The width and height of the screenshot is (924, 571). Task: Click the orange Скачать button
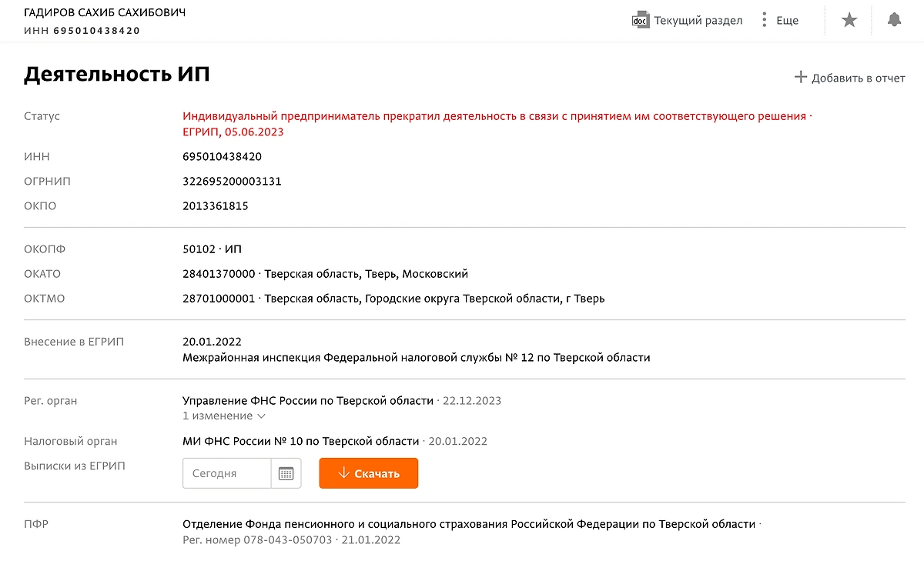[368, 472]
